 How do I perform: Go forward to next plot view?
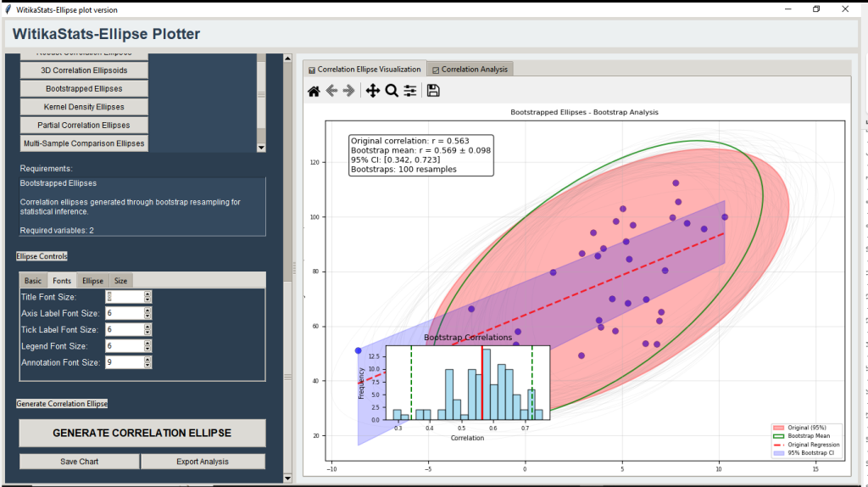pos(348,91)
